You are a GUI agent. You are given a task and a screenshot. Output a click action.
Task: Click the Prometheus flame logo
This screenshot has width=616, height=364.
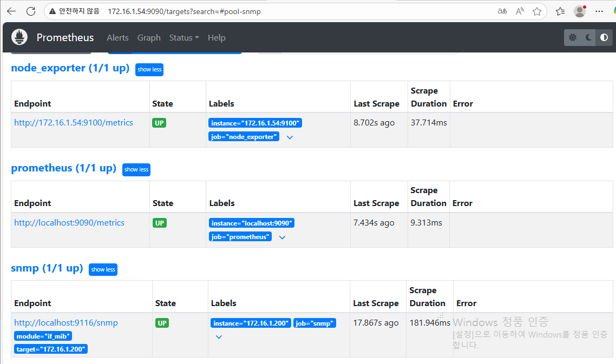click(19, 37)
